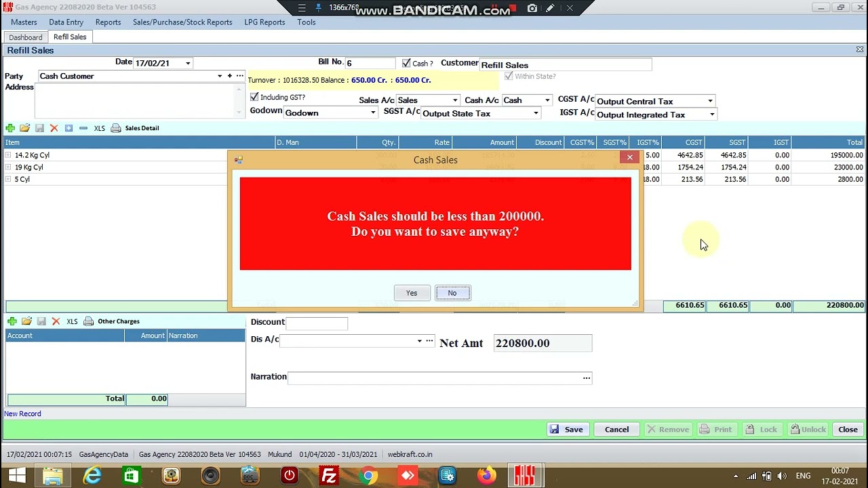Open Firefox from taskbar
Image resolution: width=868 pixels, height=488 pixels.
(486, 475)
